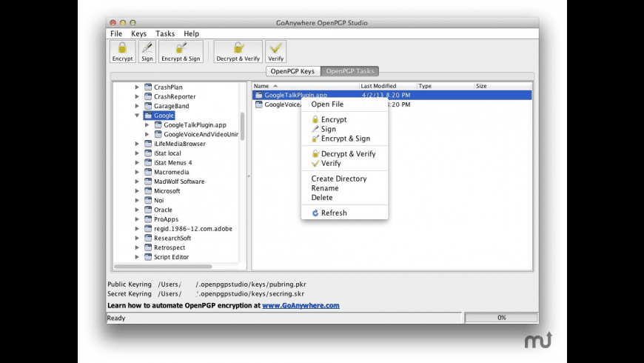Select the Google folder icon in the tree
The height and width of the screenshot is (363, 644).
148,116
